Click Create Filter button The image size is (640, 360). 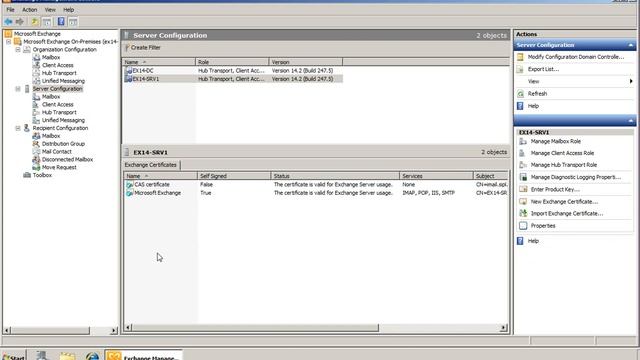click(x=143, y=48)
